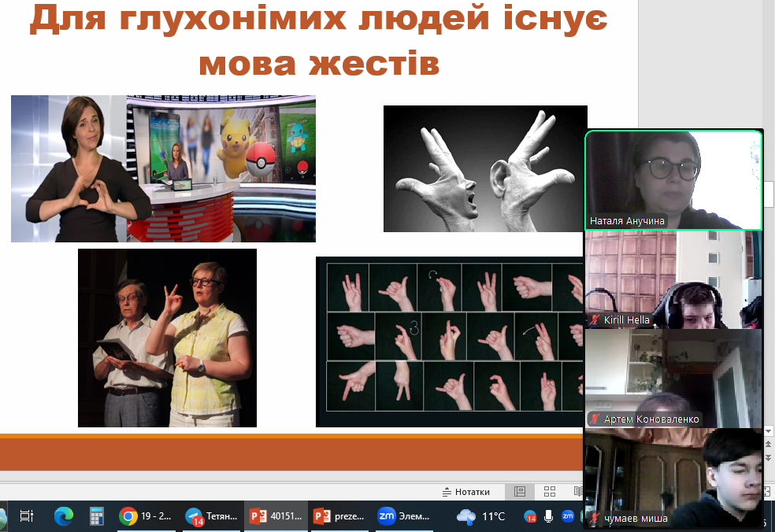Switch to the Chrome window '19 - 2...'

[x=145, y=516]
